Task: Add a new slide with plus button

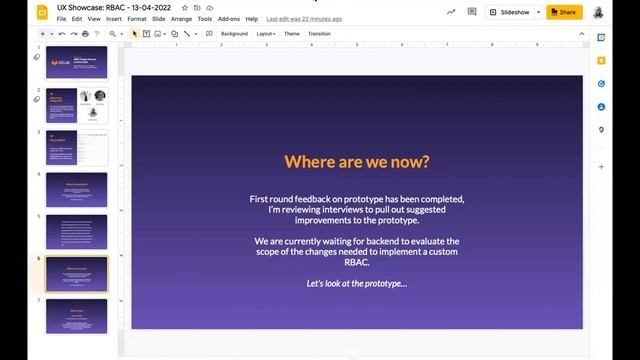Action: pyautogui.click(x=42, y=34)
